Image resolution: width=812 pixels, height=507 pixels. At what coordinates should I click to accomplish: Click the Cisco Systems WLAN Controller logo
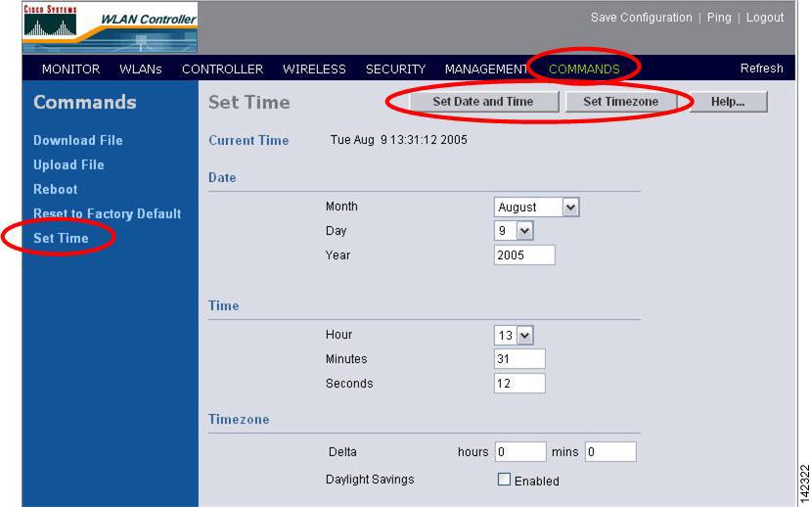point(110,27)
